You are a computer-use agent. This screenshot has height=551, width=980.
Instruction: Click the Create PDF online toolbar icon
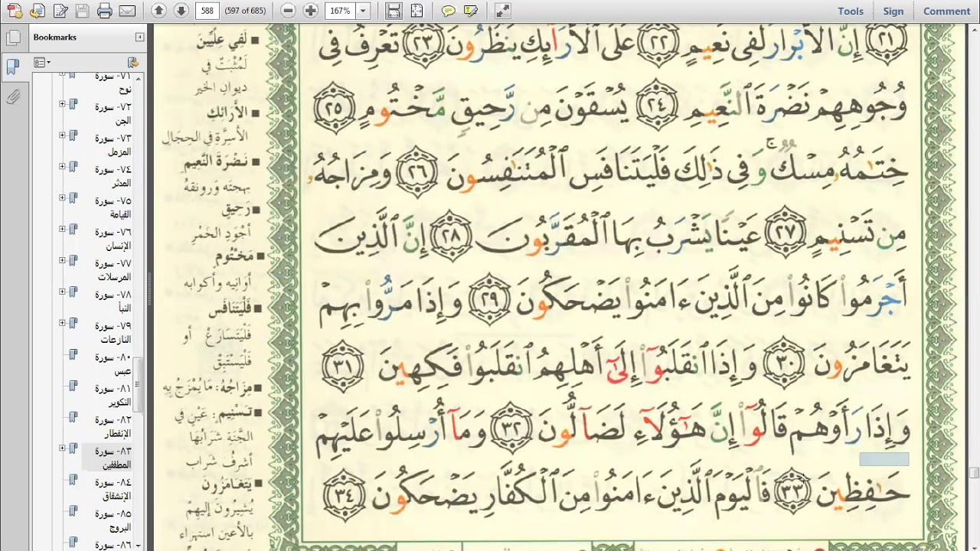click(x=15, y=11)
